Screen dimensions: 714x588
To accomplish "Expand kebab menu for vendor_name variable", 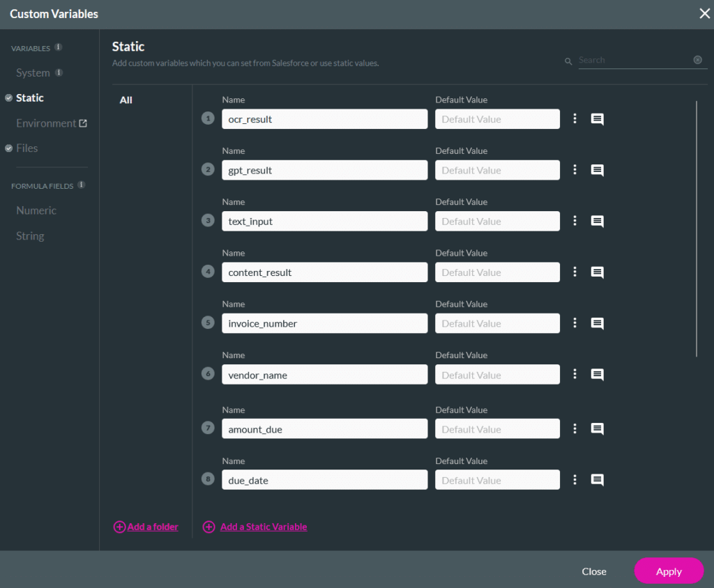I will (575, 374).
